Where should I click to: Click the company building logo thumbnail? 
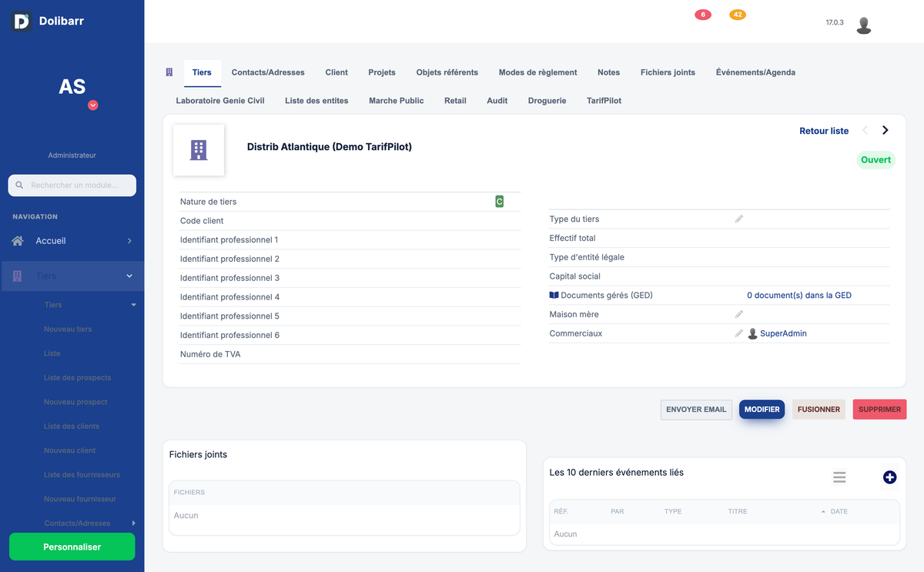pyautogui.click(x=199, y=150)
